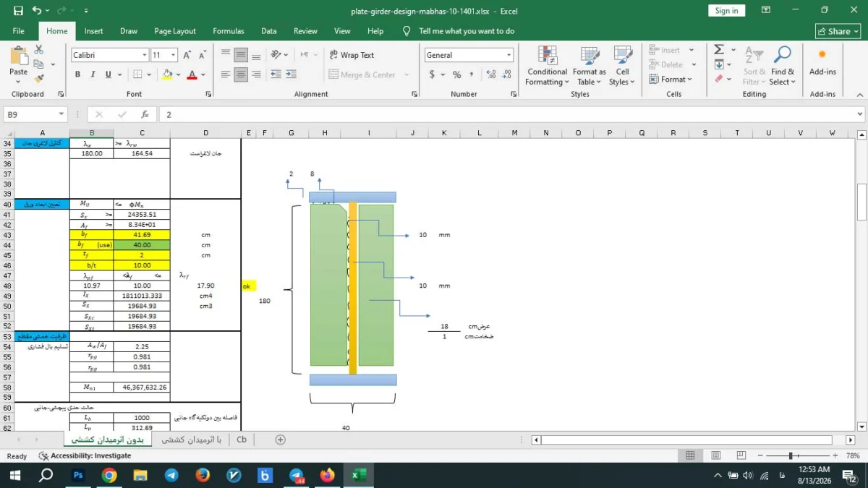
Task: Click the new sheet plus button
Action: pyautogui.click(x=281, y=440)
